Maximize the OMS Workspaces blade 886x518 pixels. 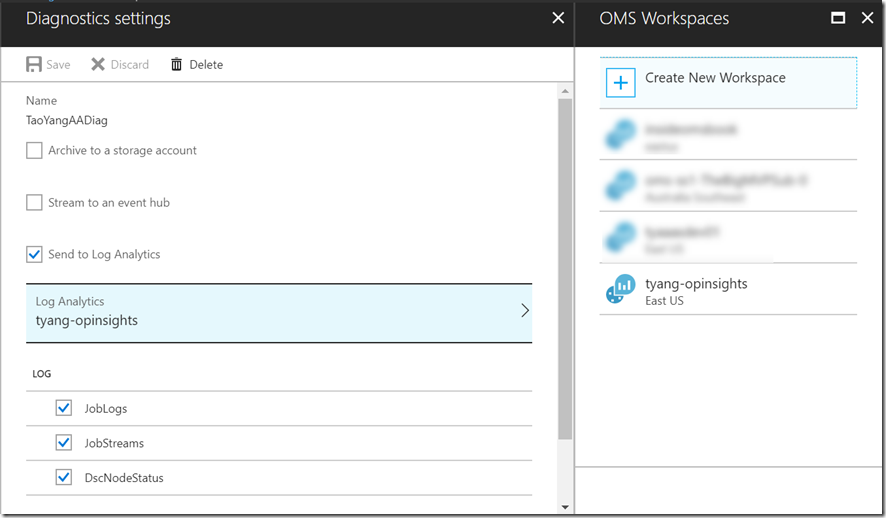click(x=838, y=18)
